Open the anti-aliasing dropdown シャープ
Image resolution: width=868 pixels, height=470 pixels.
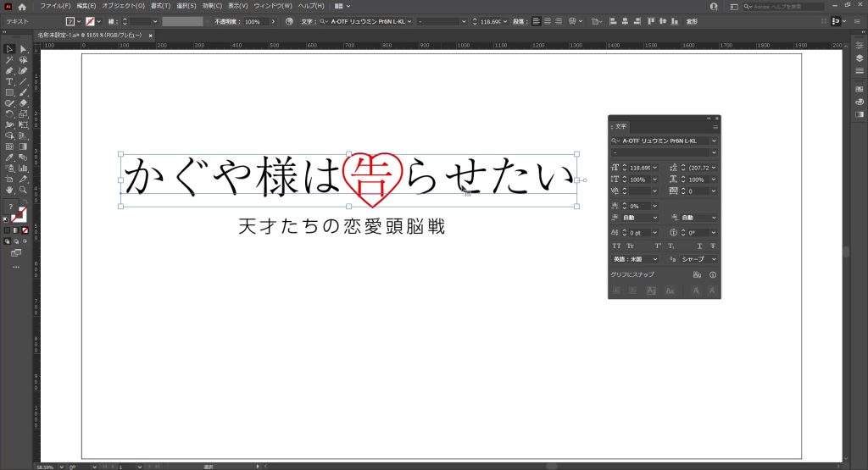[698, 259]
